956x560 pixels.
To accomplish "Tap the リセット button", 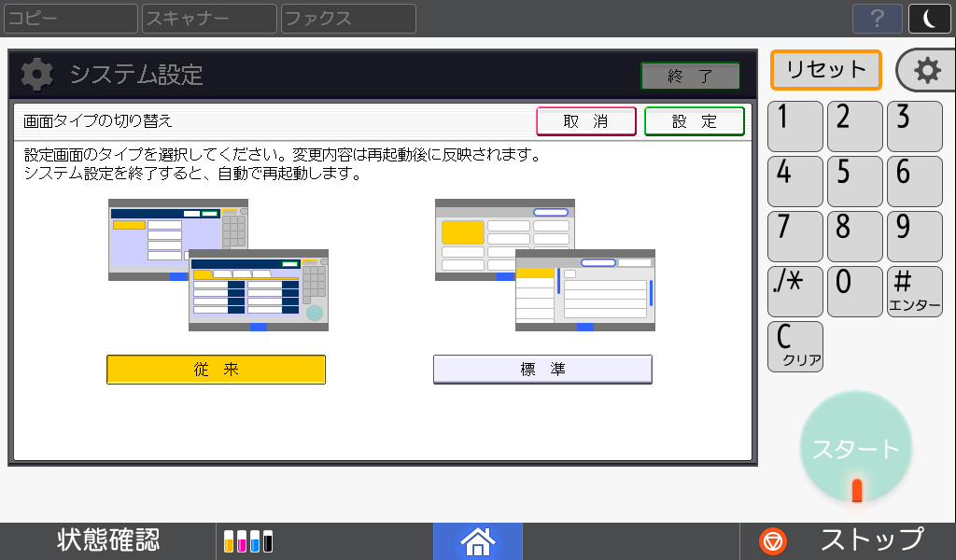I will pos(826,69).
